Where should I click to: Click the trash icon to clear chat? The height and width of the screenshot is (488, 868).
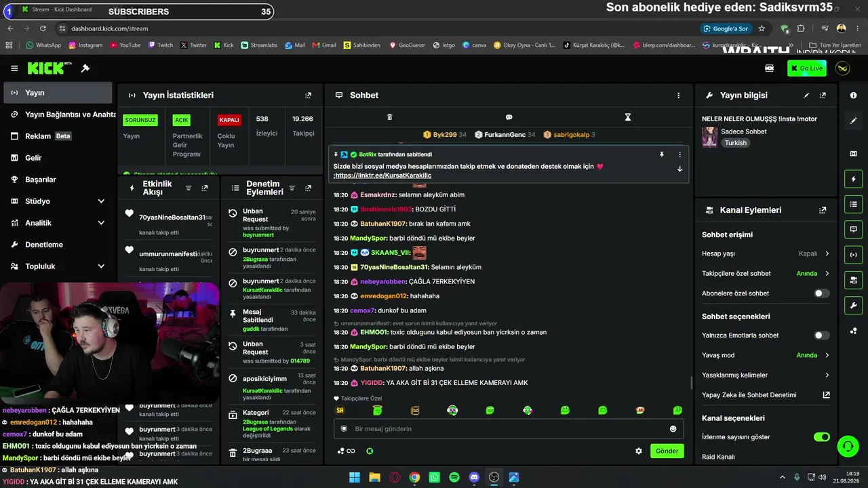point(390,117)
